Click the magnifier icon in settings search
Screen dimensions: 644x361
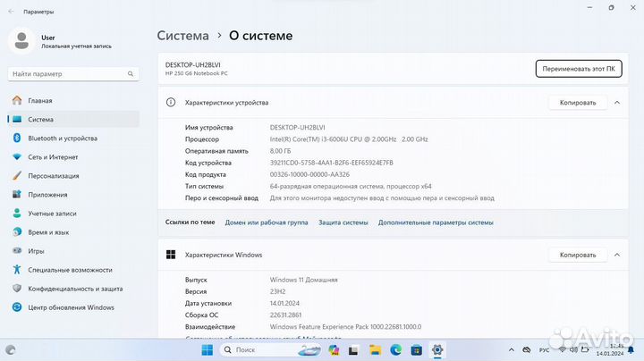click(x=131, y=74)
